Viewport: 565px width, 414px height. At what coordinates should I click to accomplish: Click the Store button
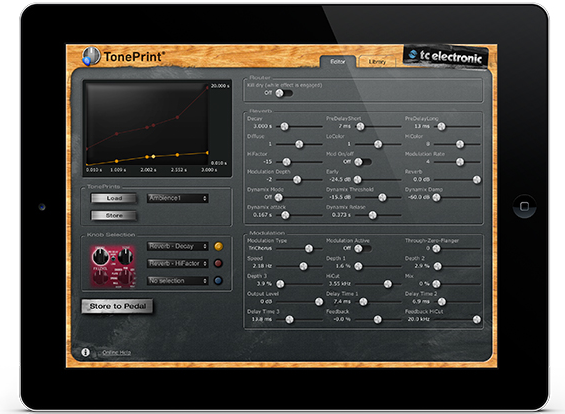[114, 215]
